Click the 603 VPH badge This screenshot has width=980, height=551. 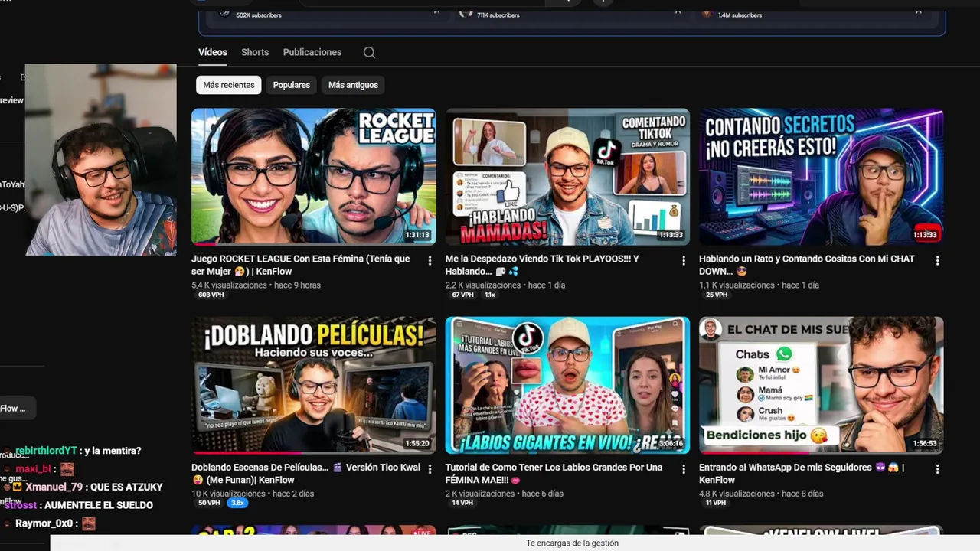tap(211, 295)
